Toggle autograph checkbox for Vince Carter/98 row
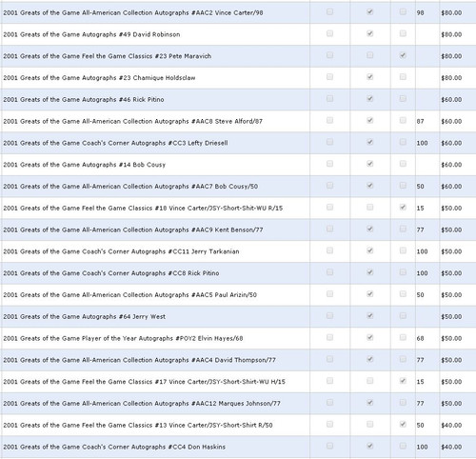The width and height of the screenshot is (476, 459). pos(369,12)
